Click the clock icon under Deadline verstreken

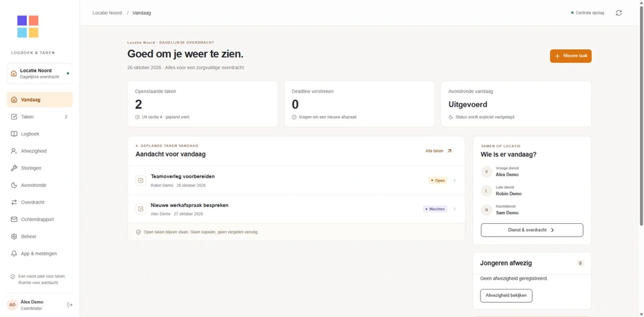[x=294, y=117]
